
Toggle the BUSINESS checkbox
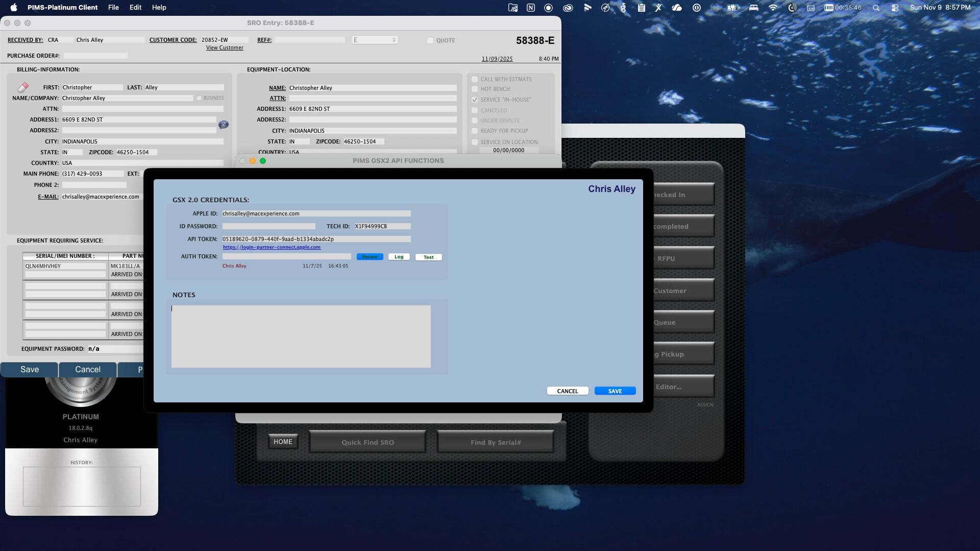coord(199,98)
